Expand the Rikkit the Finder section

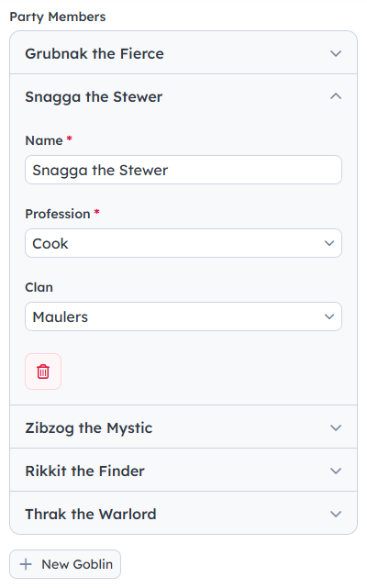click(x=183, y=471)
